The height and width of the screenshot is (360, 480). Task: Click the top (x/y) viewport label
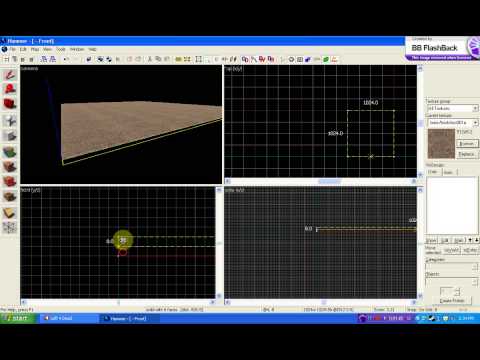click(233, 69)
